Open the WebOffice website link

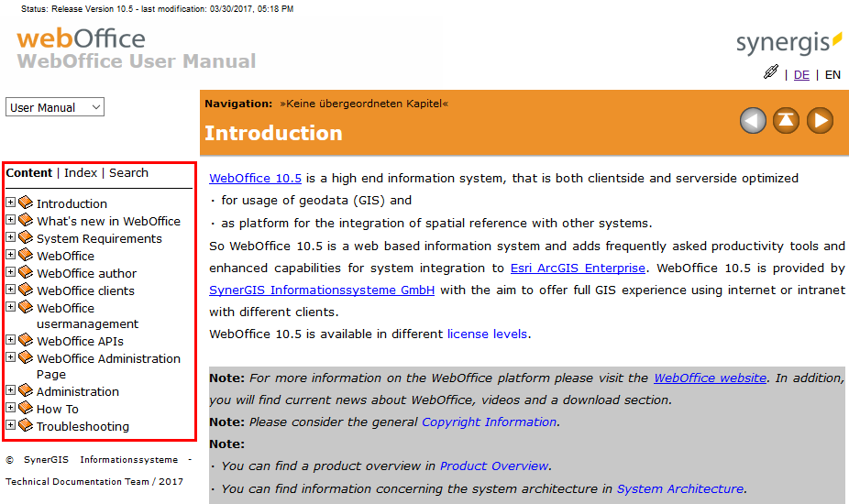[x=710, y=378]
